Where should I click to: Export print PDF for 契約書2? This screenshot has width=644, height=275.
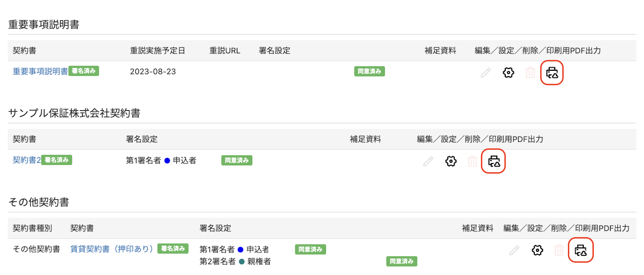(x=494, y=161)
